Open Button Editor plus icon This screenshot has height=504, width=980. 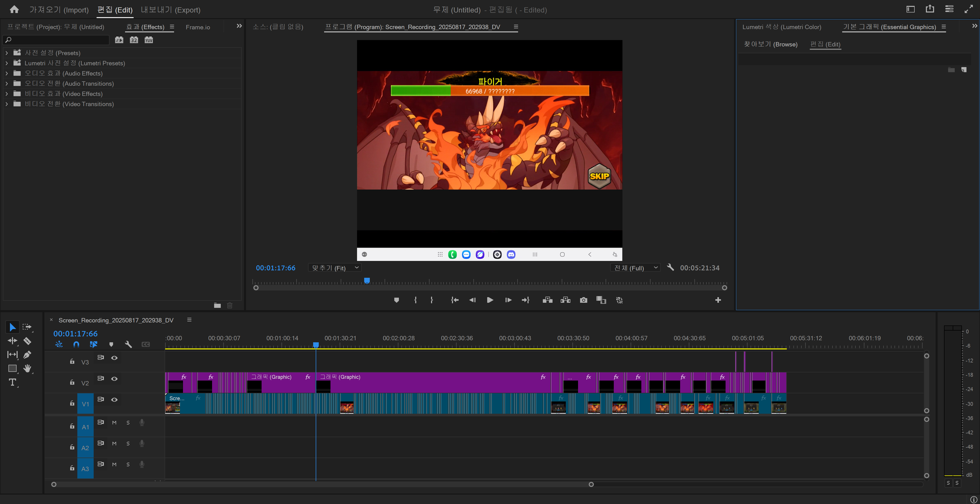[x=718, y=300]
